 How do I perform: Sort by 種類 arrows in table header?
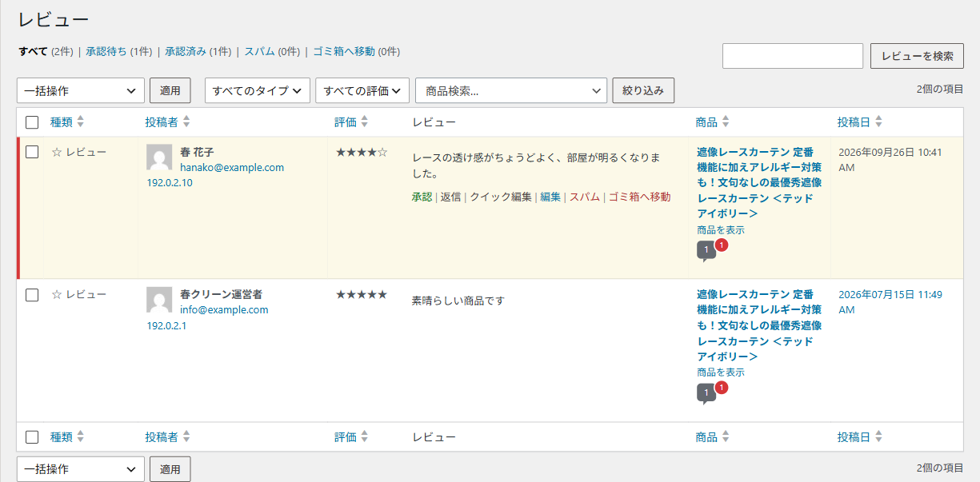tap(80, 122)
